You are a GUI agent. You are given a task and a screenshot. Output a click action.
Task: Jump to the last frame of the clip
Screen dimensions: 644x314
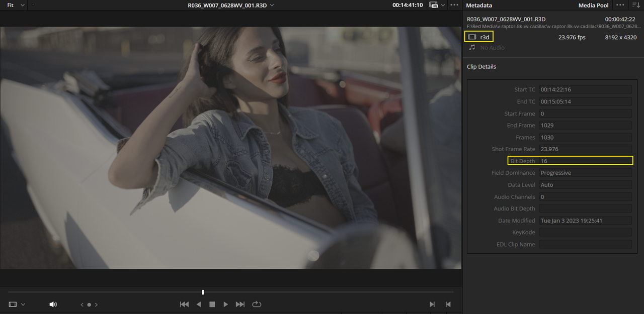tap(240, 304)
